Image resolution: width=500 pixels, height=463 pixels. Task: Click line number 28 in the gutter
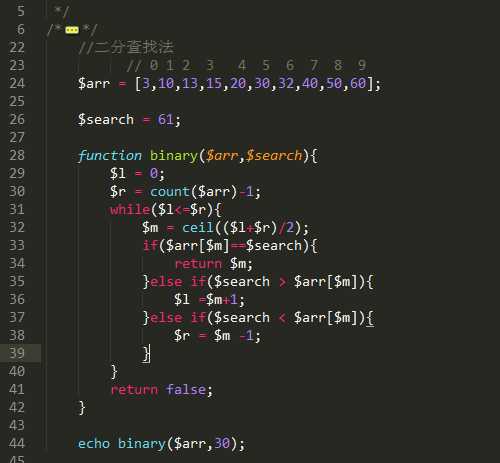pos(17,155)
